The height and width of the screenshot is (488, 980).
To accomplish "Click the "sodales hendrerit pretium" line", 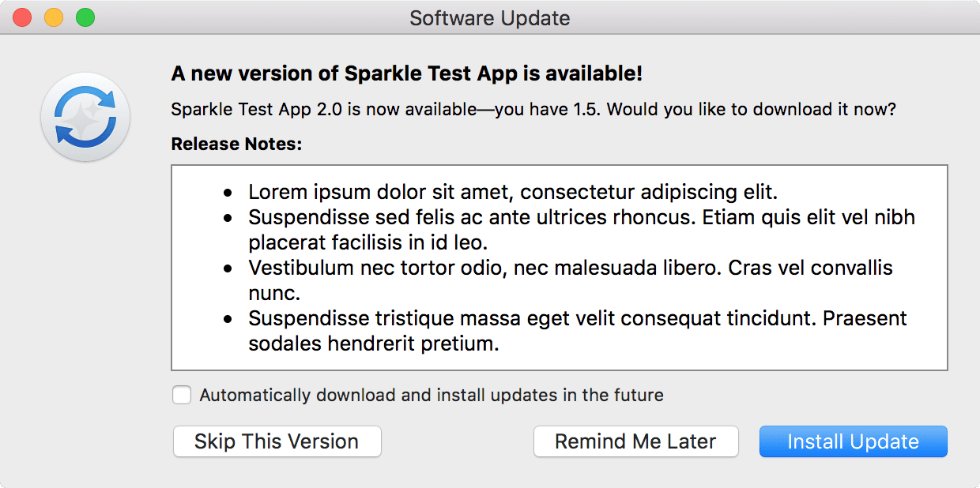I will (373, 343).
